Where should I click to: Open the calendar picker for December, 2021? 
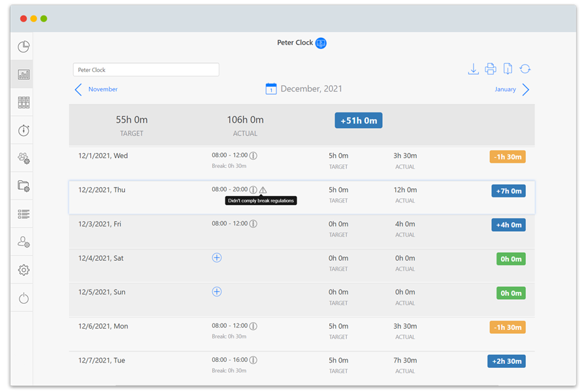pyautogui.click(x=271, y=89)
